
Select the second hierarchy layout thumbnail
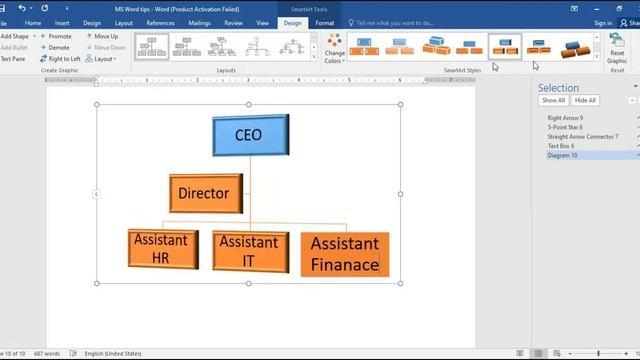point(187,47)
